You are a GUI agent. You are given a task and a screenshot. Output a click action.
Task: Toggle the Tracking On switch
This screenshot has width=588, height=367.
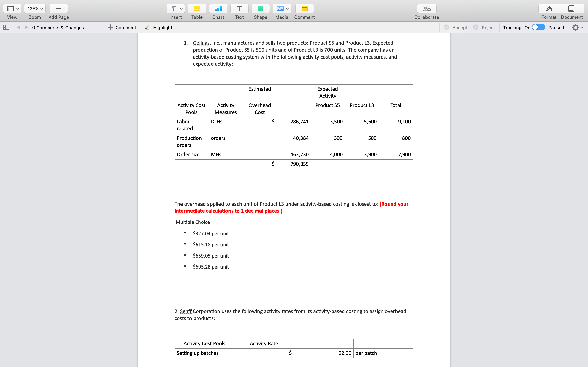[538, 27]
